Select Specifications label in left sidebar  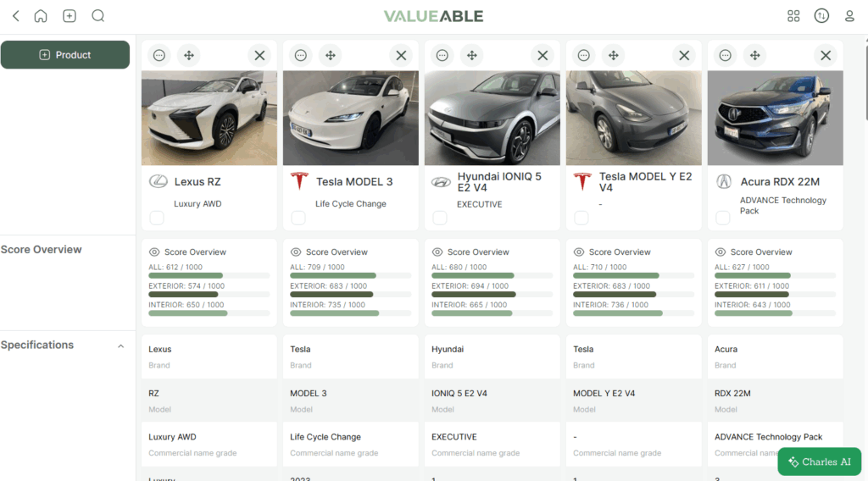tap(37, 345)
